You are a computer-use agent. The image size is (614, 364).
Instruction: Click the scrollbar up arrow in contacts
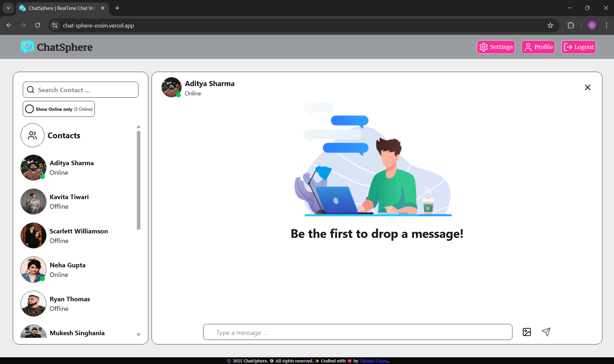click(x=138, y=126)
